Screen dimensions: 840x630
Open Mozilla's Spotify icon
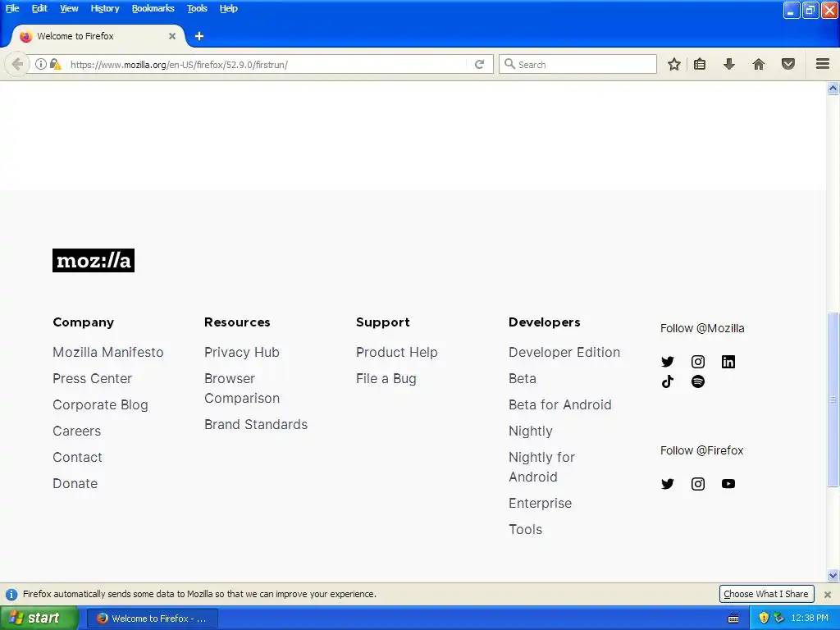(697, 381)
